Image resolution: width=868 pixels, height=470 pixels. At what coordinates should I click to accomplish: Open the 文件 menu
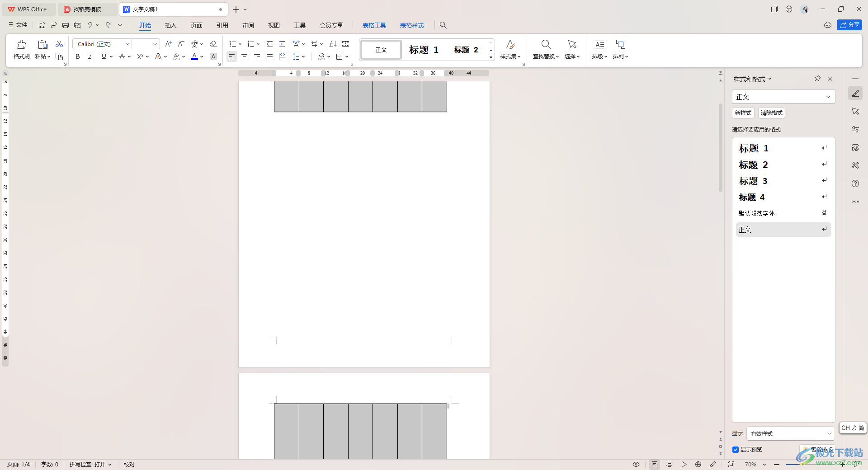[x=18, y=25]
